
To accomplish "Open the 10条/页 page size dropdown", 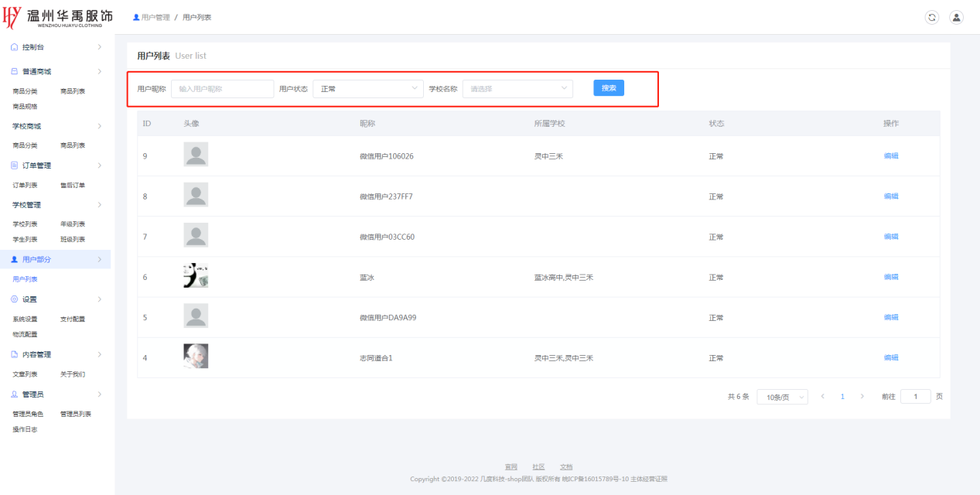I will [x=782, y=397].
